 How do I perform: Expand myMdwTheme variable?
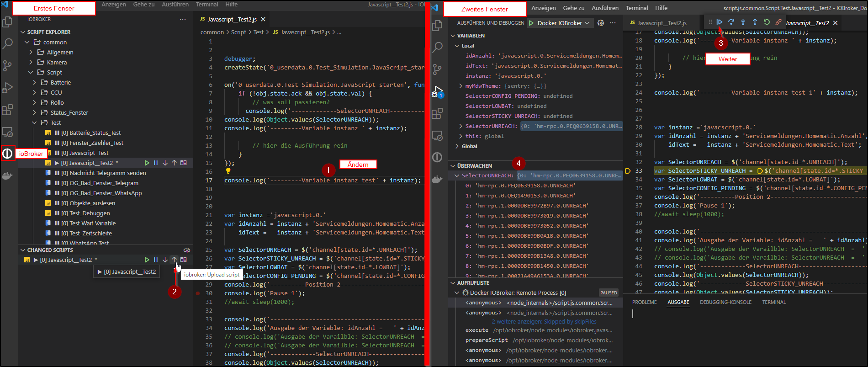click(460, 86)
